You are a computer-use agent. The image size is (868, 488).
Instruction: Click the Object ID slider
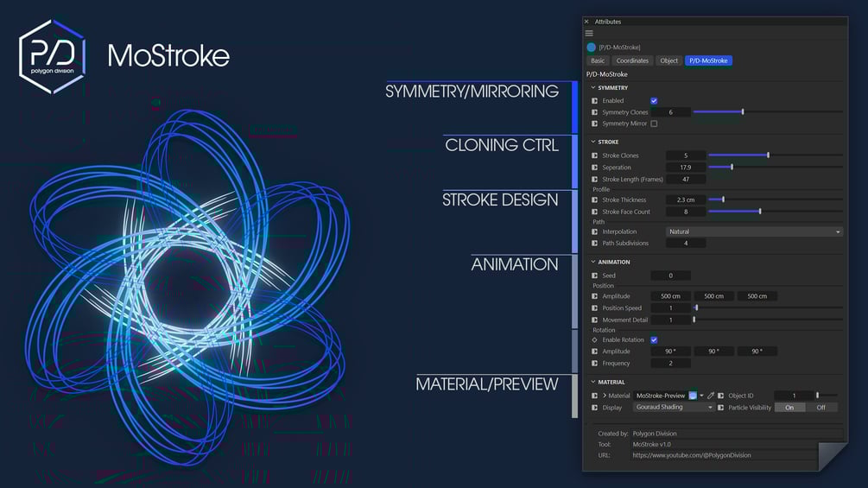827,395
